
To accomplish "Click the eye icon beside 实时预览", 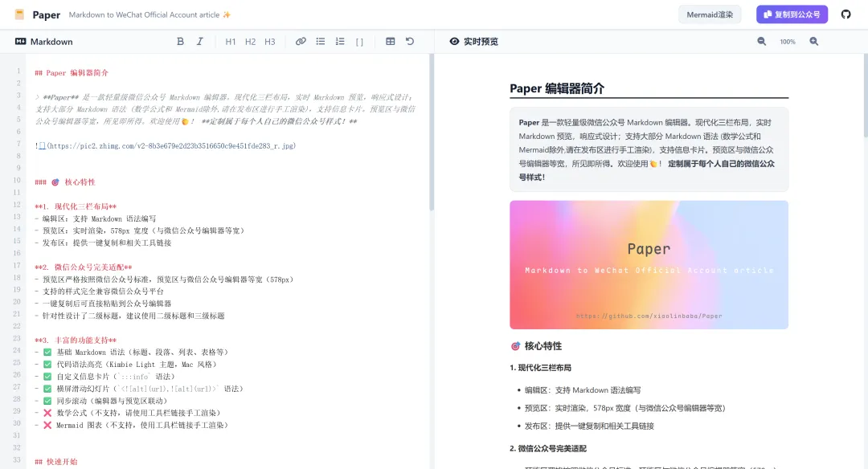I will pyautogui.click(x=454, y=42).
